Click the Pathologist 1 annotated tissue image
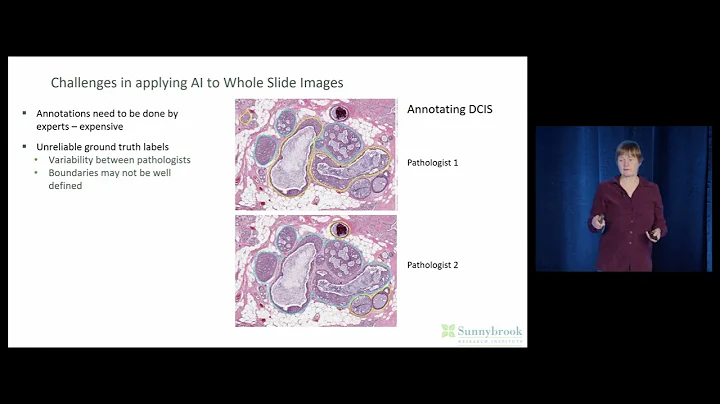Viewport: 720px width, 404px height. pyautogui.click(x=316, y=155)
